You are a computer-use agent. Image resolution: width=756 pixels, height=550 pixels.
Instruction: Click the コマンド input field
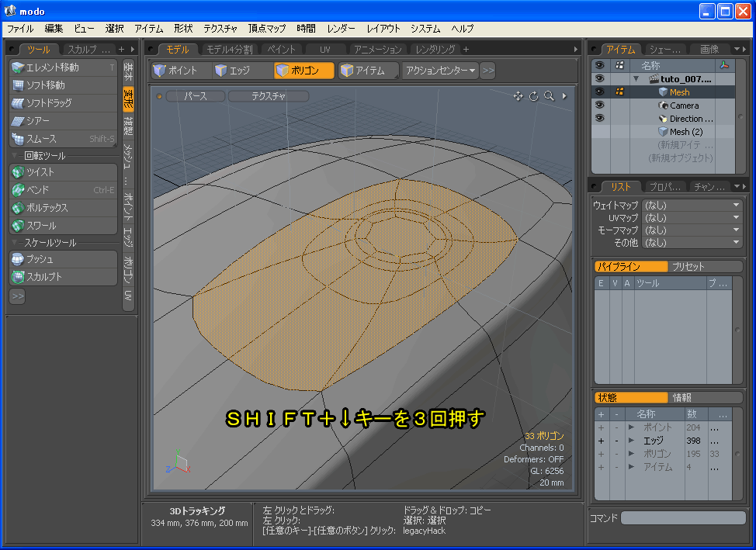pyautogui.click(x=683, y=518)
